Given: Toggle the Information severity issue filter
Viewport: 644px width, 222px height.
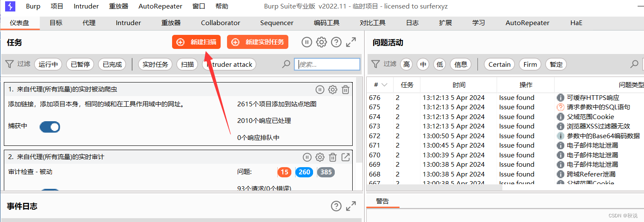Looking at the screenshot, I should (461, 65).
